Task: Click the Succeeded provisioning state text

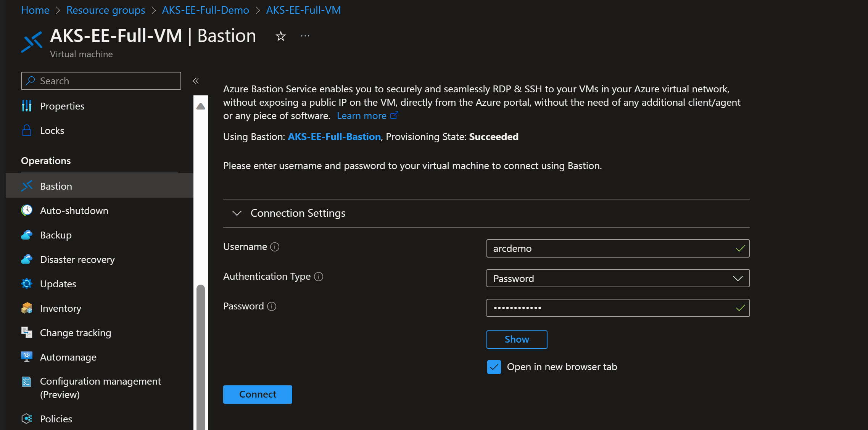Action: pyautogui.click(x=494, y=137)
